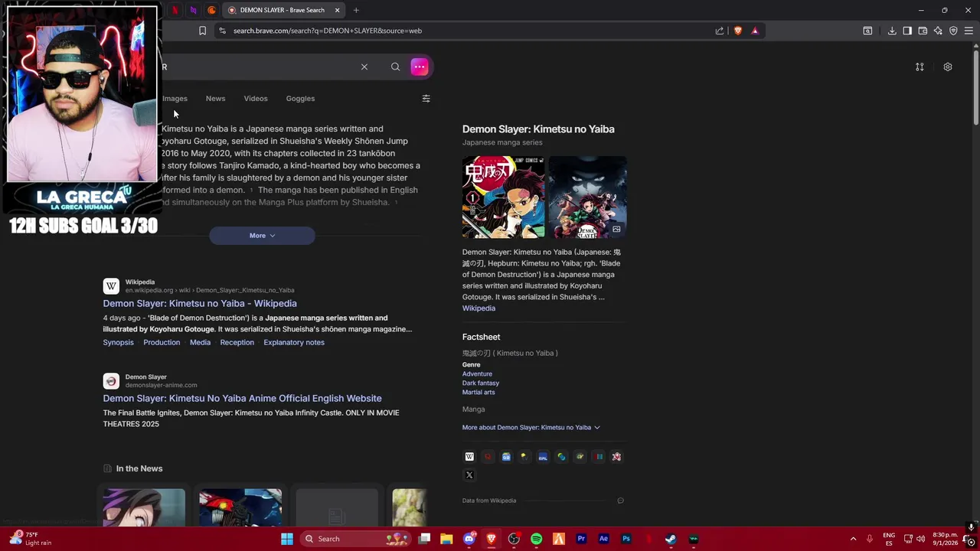Image resolution: width=980 pixels, height=551 pixels.
Task: Open Photoshop from the taskbar
Action: (x=626, y=539)
